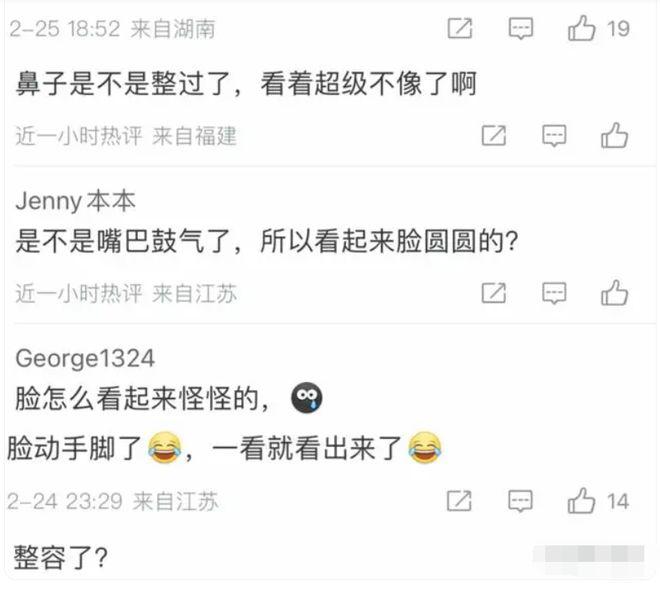Viewport: 660px width, 590px height.
Task: Share Jenny本本's comment
Action: click(494, 293)
